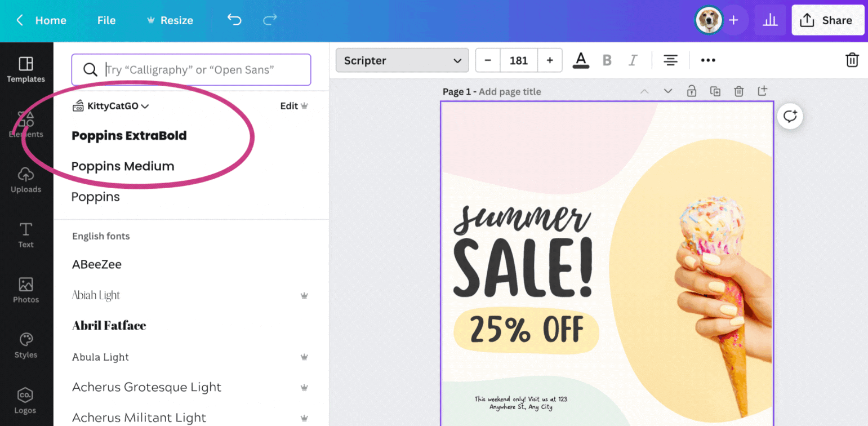The width and height of the screenshot is (868, 426).
Task: Add a collaborator with plus icon
Action: pos(733,20)
